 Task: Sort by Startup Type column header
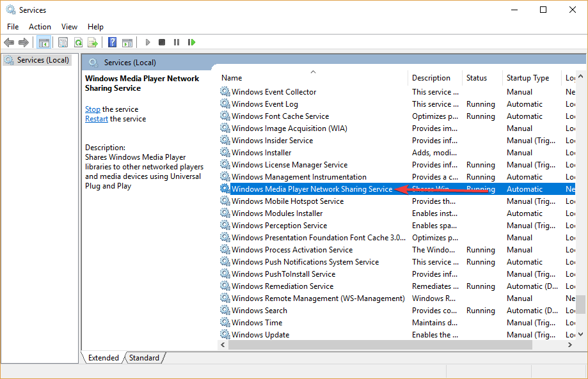(x=531, y=78)
